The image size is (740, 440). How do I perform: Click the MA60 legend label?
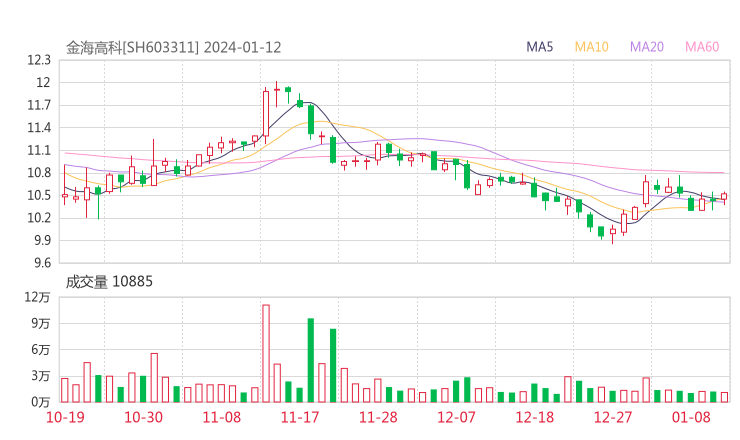(x=702, y=47)
